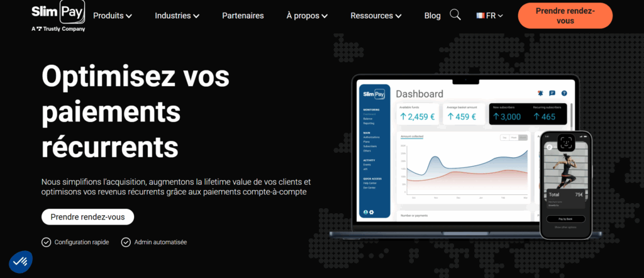
Task: Expand the Produits dropdown menu
Action: 113,16
